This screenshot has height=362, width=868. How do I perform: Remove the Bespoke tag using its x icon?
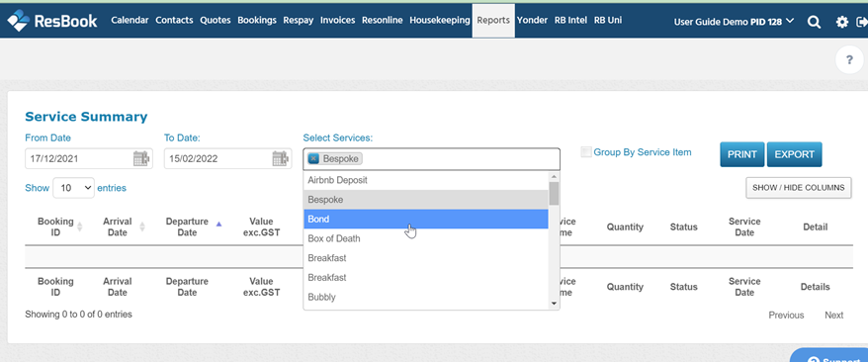(313, 159)
